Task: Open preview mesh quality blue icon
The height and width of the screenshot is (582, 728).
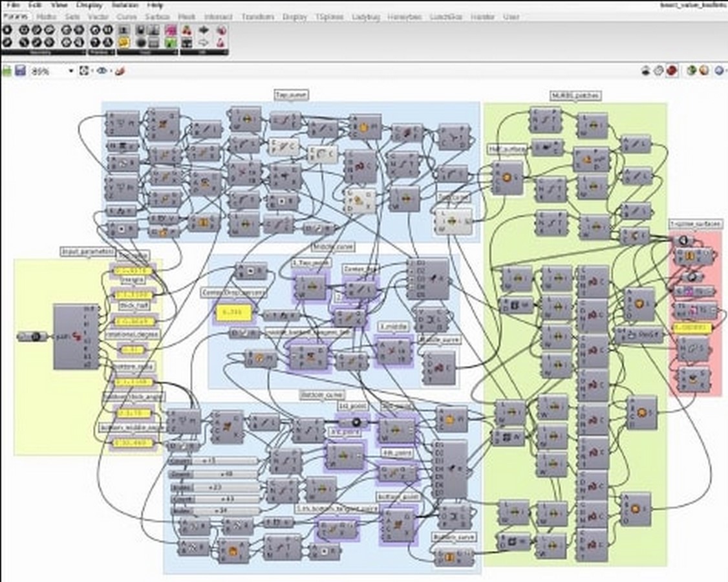Action: coord(720,70)
